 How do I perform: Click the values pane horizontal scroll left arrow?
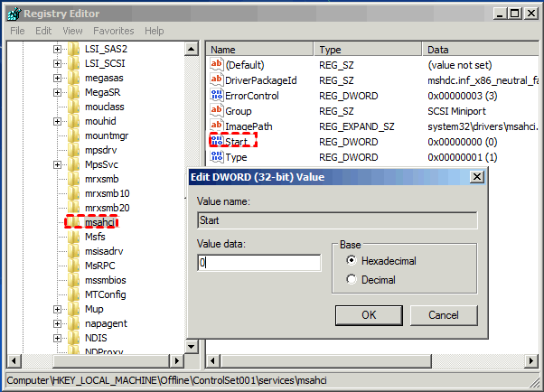tap(212, 360)
